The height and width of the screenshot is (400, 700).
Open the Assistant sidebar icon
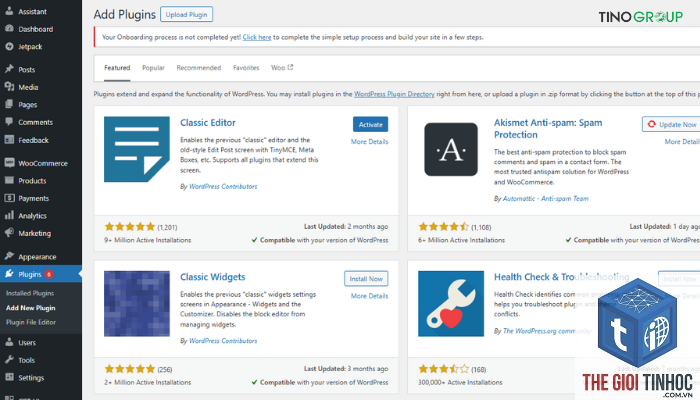click(x=9, y=11)
